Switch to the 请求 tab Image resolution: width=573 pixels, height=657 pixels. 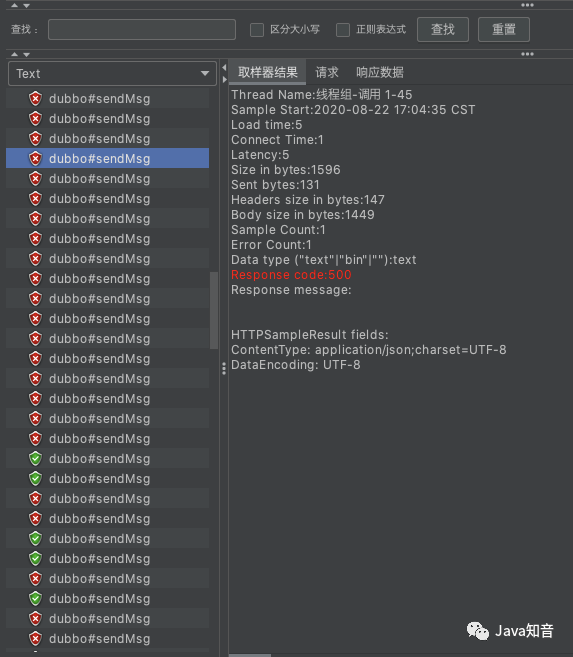[x=327, y=72]
